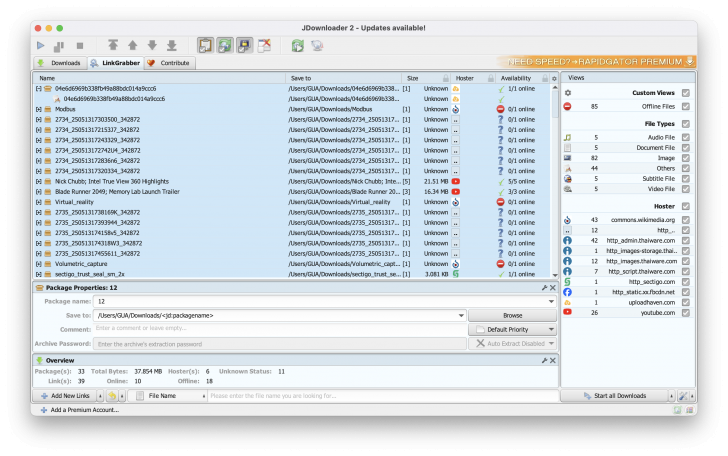Expand the Virtual_reality package
728x456 pixels.
click(39, 202)
